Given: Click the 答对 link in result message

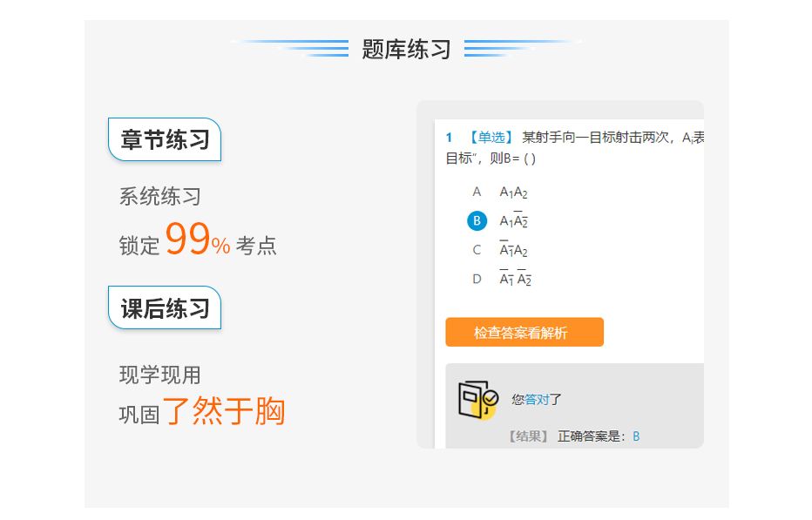Looking at the screenshot, I should click(x=537, y=399).
